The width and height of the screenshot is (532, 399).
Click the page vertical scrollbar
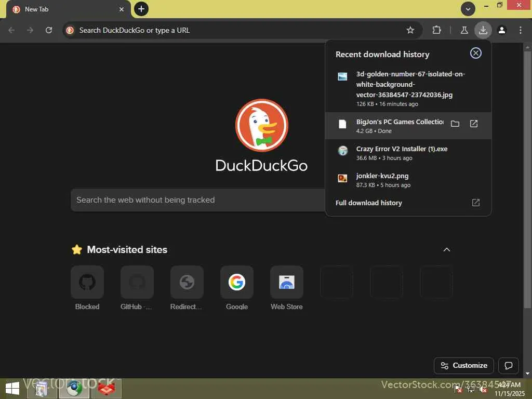(x=527, y=180)
